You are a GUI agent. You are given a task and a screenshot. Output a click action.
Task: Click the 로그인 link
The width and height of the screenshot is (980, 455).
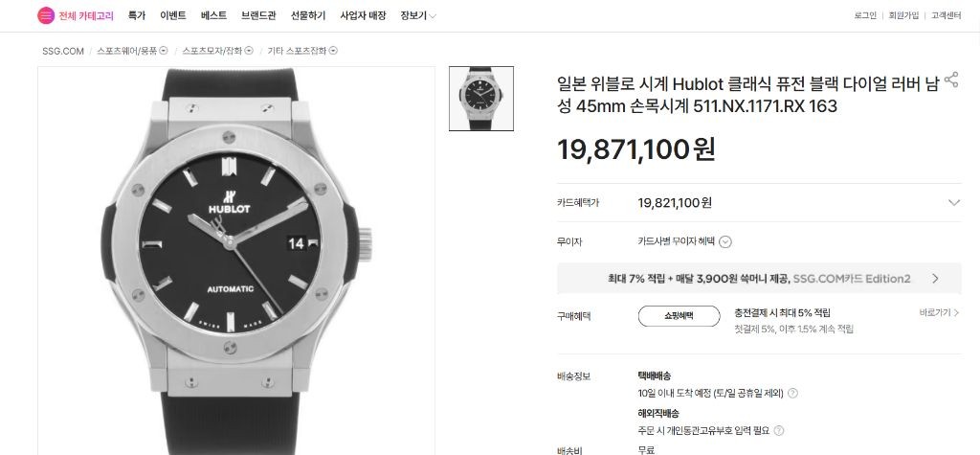click(x=865, y=15)
